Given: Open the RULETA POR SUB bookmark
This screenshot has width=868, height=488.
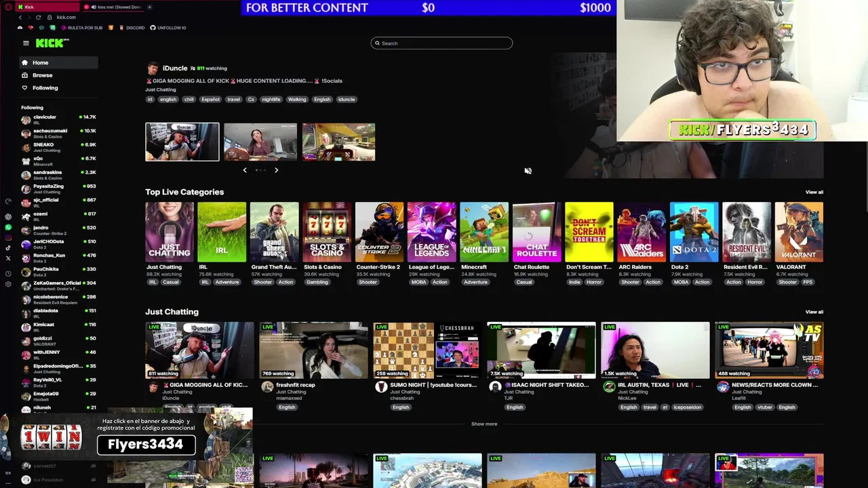Looking at the screenshot, I should click(x=81, y=28).
